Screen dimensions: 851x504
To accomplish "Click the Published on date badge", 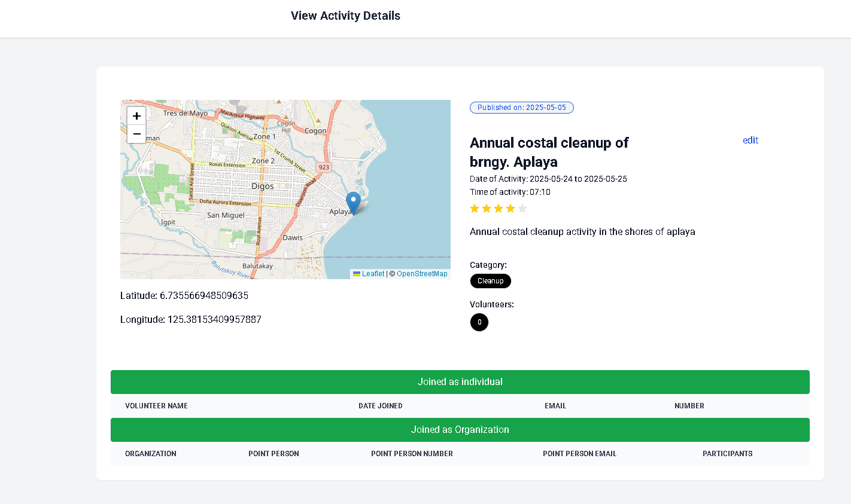I will click(521, 108).
